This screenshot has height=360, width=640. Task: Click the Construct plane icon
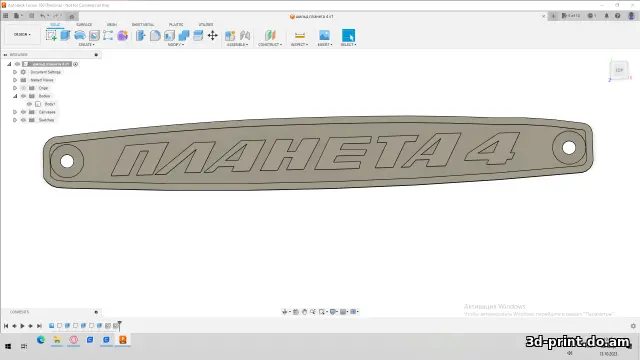click(x=270, y=36)
